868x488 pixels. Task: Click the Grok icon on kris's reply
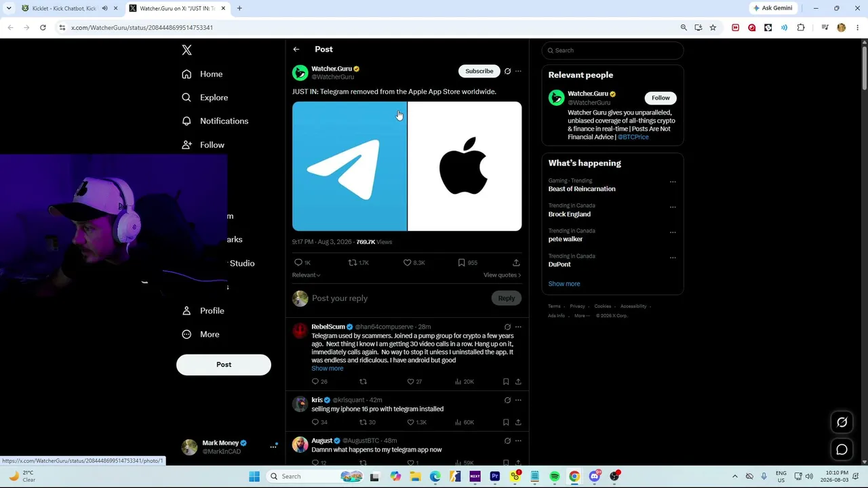pyautogui.click(x=507, y=400)
